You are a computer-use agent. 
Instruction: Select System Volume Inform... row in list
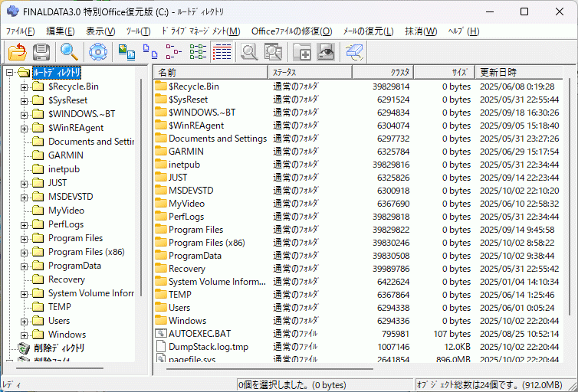tap(357, 282)
